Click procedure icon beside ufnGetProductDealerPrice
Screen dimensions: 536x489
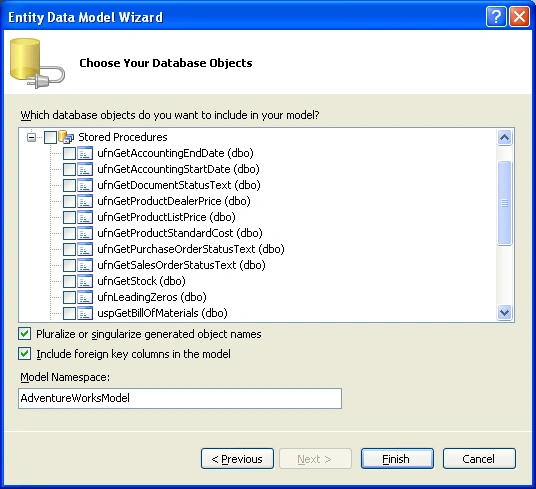coord(85,201)
